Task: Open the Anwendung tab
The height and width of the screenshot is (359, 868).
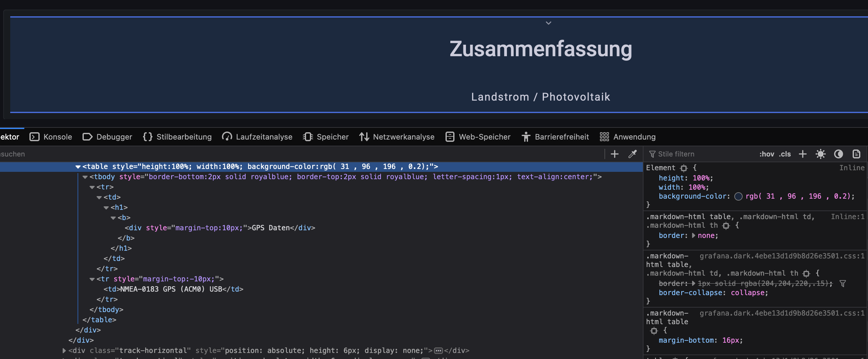Action: tap(628, 137)
